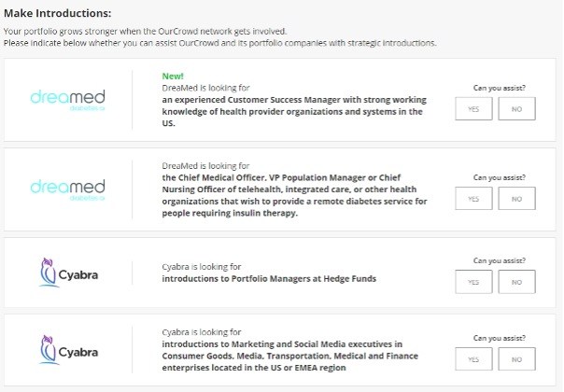Click the green New! label
Screen dimensions: 564x392
pyautogui.click(x=173, y=77)
